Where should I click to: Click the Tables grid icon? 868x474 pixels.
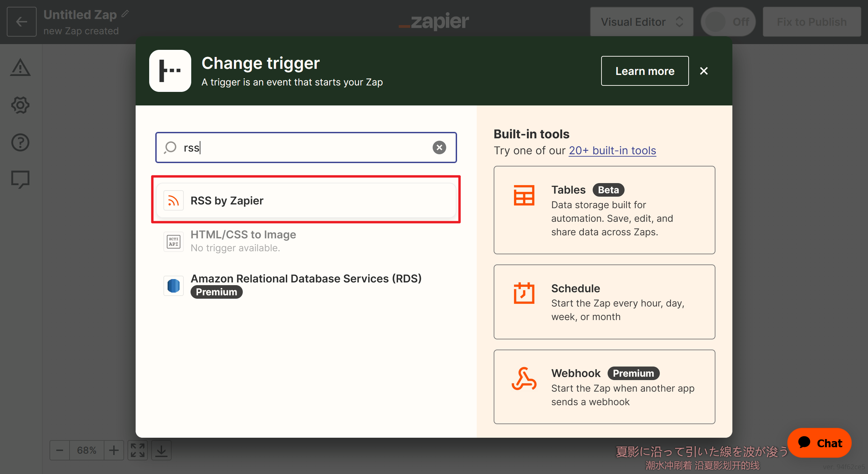tap(524, 195)
